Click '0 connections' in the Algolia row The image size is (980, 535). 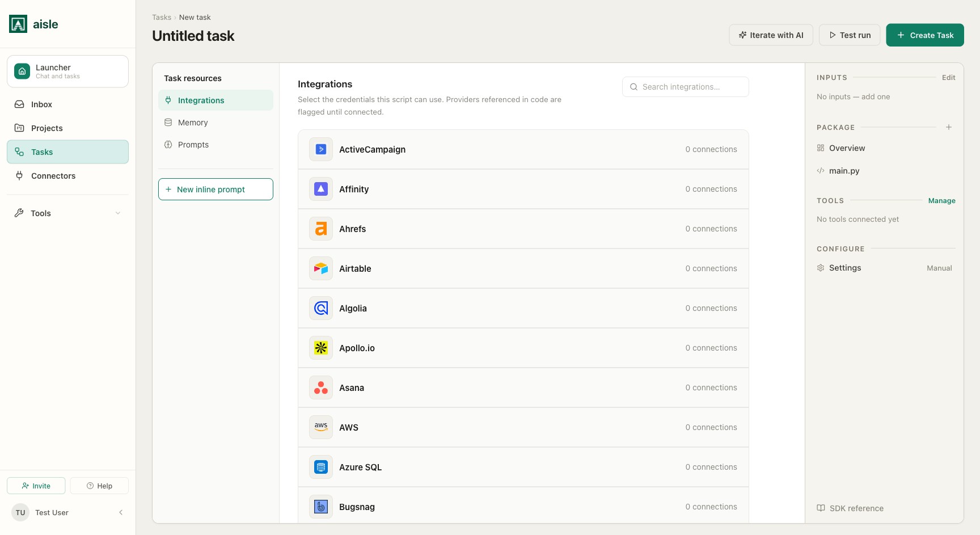(711, 308)
